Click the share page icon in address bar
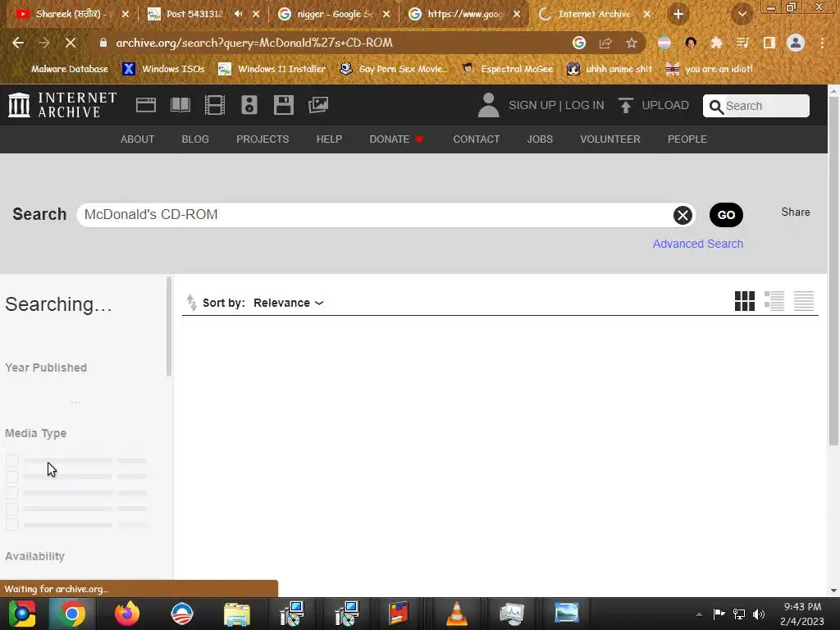 (x=605, y=43)
